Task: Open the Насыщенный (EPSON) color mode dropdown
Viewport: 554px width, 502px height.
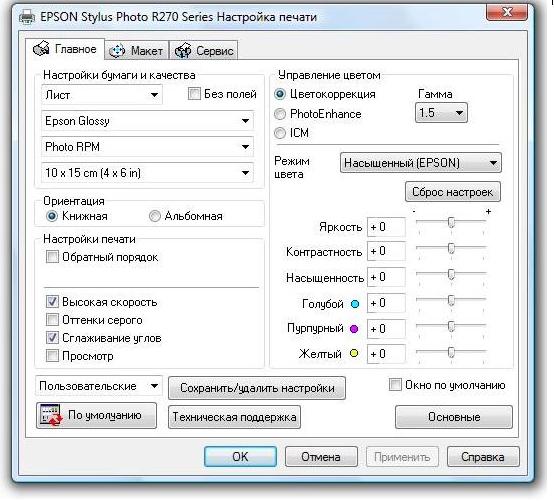Action: click(x=421, y=163)
